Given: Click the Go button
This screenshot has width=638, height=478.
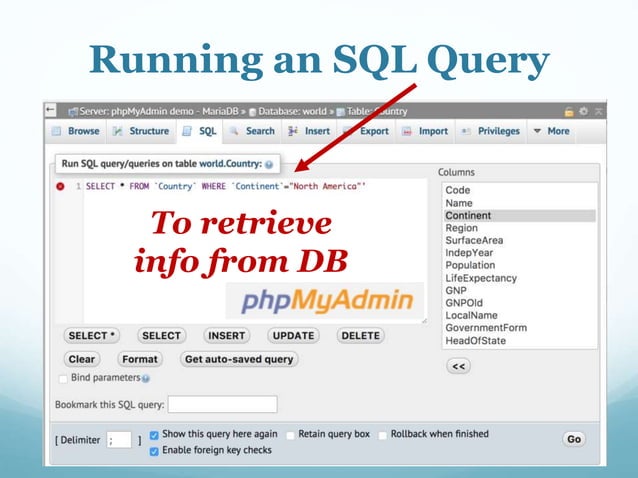Looking at the screenshot, I should [574, 439].
